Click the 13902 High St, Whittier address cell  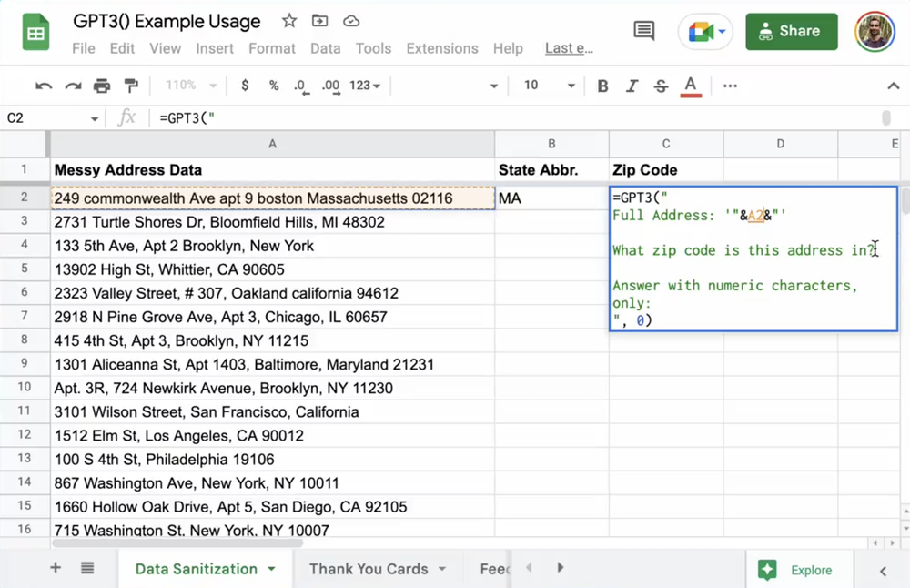272,269
